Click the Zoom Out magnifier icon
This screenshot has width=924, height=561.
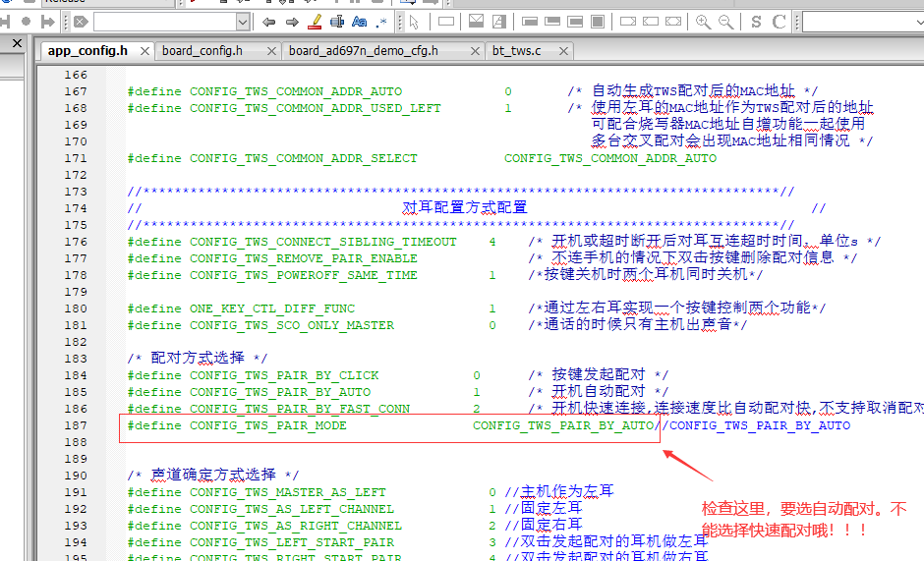point(726,23)
